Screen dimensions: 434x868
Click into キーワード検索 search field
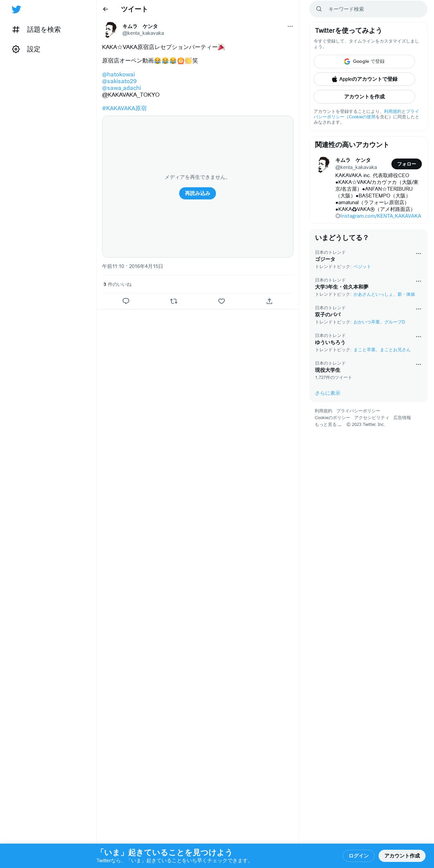point(368,9)
